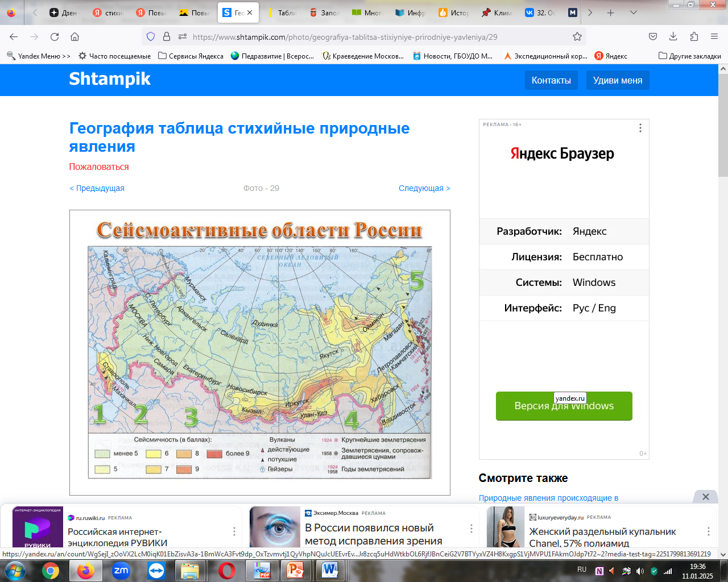Open the seismic map image of Russia
The height and width of the screenshot is (582, 728).
click(x=260, y=352)
